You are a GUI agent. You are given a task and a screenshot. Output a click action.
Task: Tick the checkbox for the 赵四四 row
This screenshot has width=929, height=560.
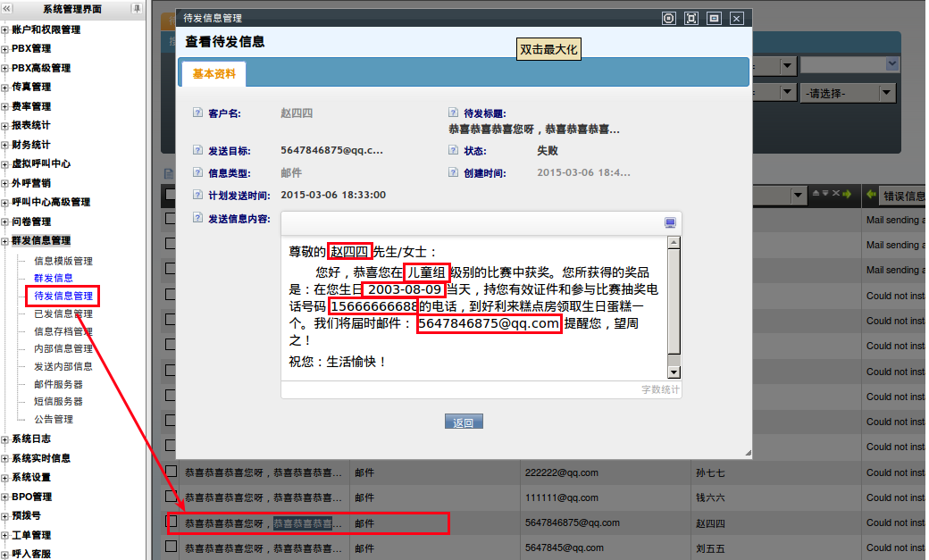[x=171, y=522]
